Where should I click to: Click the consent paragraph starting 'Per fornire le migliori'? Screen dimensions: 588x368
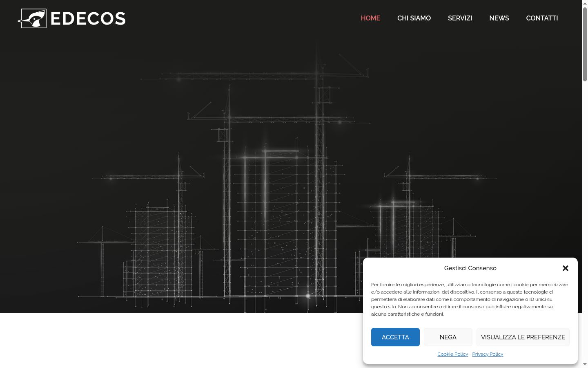pos(470,299)
